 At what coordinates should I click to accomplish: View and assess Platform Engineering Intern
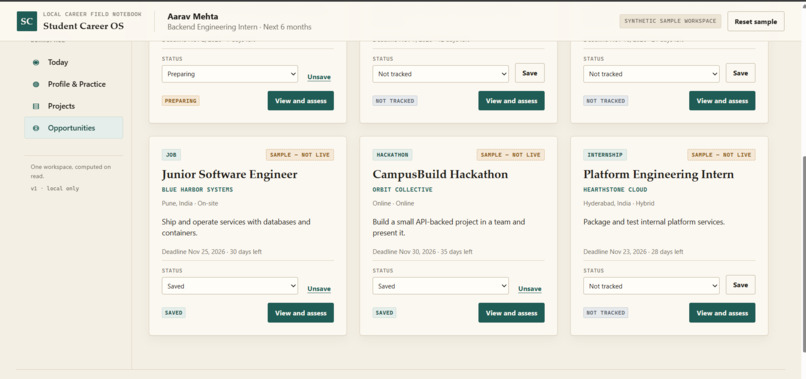point(722,313)
